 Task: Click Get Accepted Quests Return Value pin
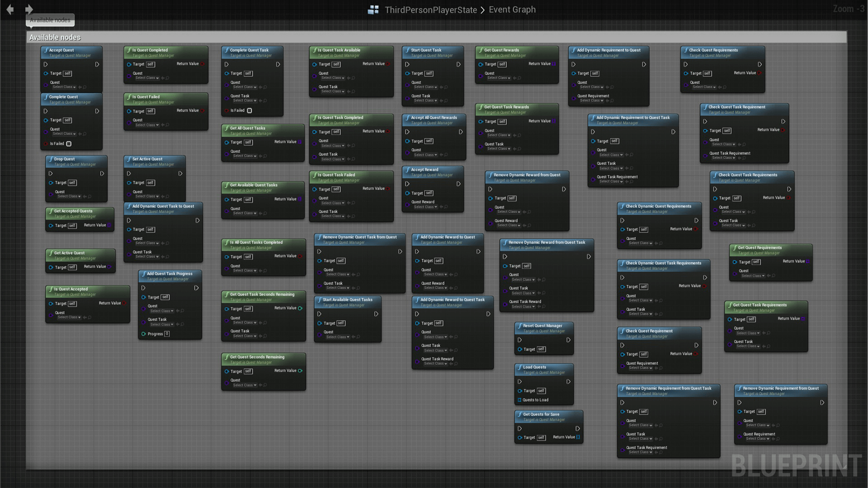tap(109, 225)
